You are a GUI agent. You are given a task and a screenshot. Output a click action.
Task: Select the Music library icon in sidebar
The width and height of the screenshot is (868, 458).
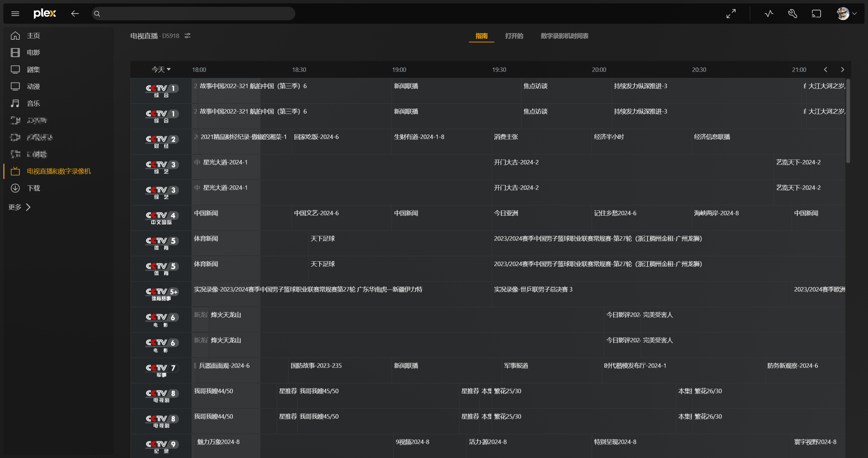coord(15,103)
